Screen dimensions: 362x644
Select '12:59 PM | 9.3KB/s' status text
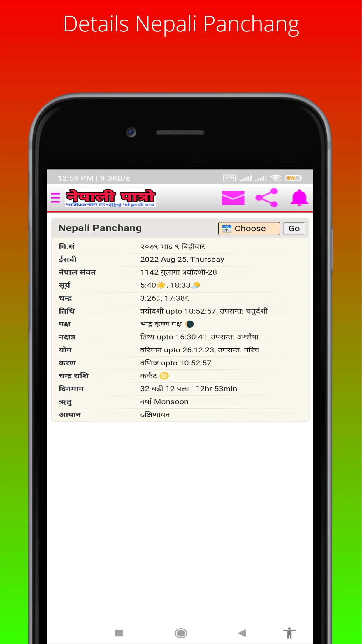(x=94, y=178)
